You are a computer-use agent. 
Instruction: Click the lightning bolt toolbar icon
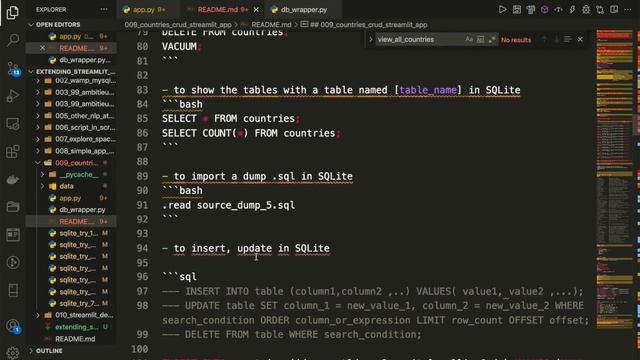[x=572, y=9]
